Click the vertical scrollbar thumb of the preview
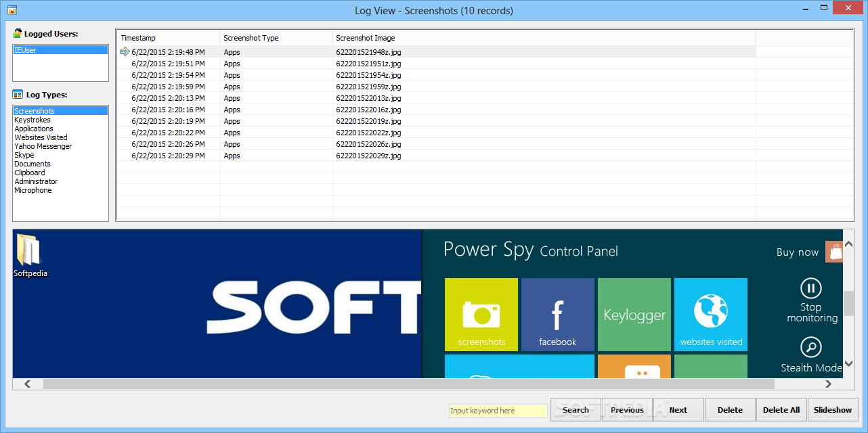Image resolution: width=868 pixels, height=433 pixels. click(x=848, y=303)
